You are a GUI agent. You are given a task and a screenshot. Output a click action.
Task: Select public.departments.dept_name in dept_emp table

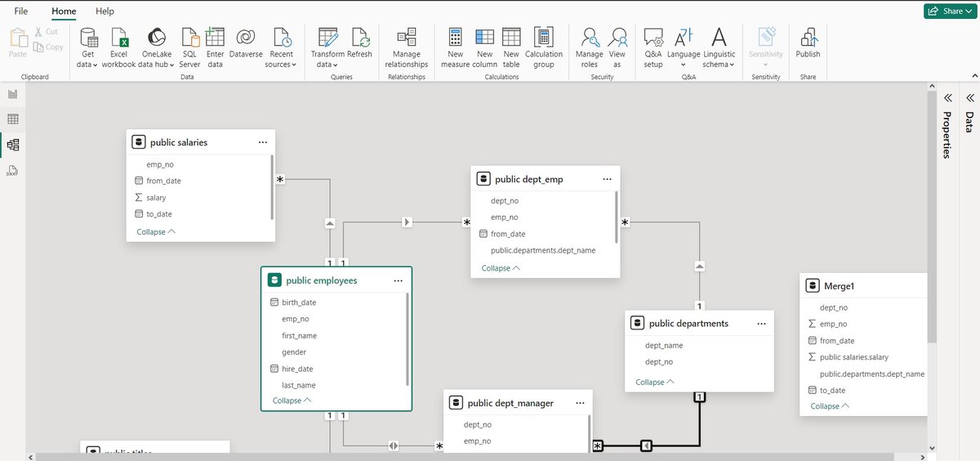[543, 250]
